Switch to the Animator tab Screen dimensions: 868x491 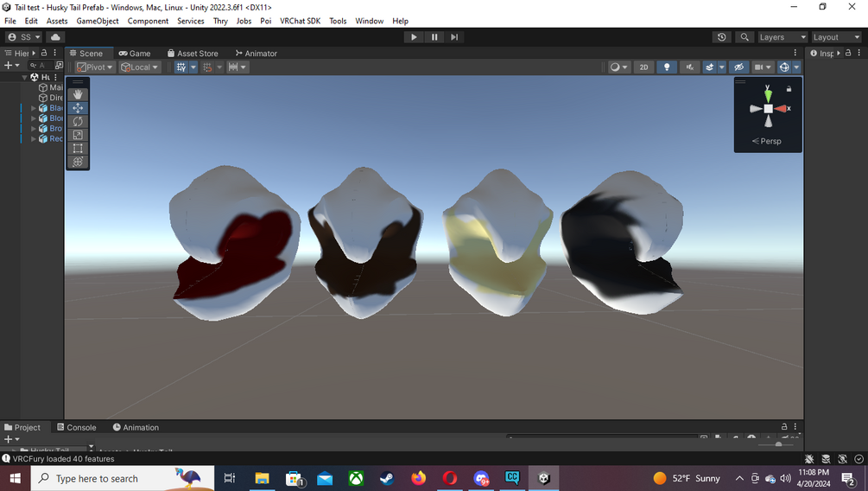[256, 54]
